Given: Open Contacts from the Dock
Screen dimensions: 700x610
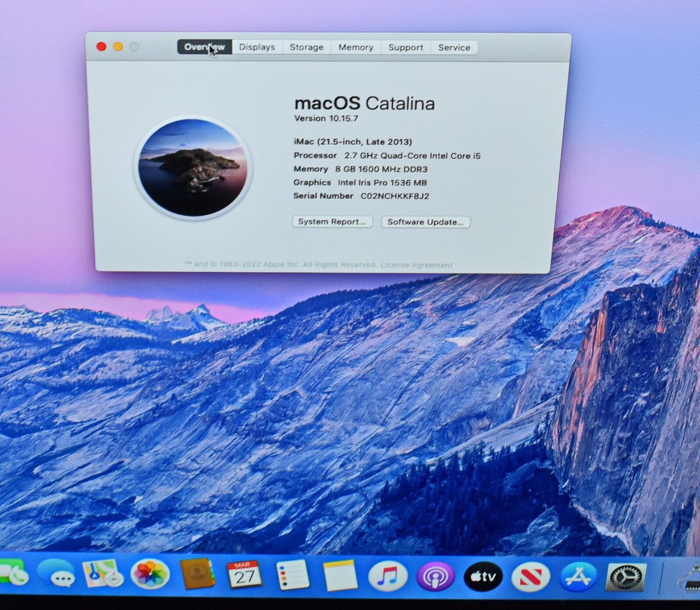Looking at the screenshot, I should click(x=198, y=574).
